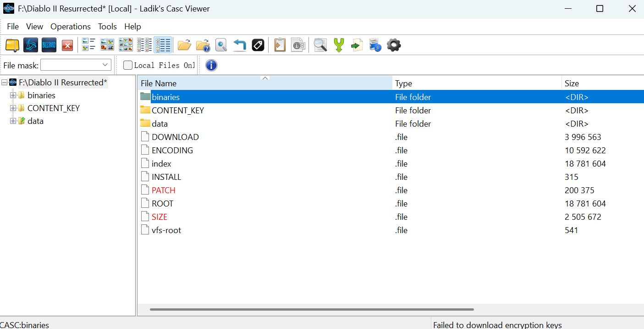Switch to large thumbnails view icon
The height and width of the screenshot is (329, 644).
[107, 45]
